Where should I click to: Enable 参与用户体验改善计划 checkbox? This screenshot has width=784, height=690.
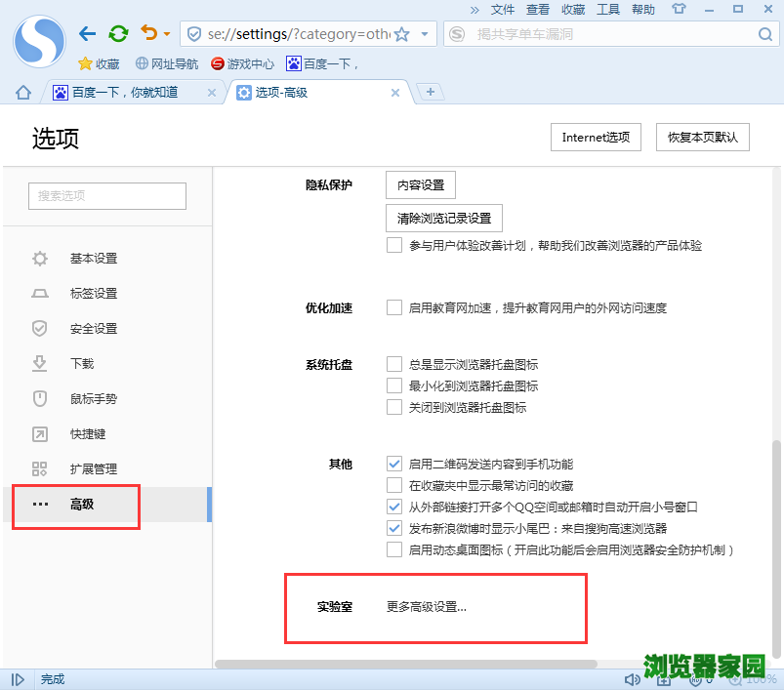click(x=394, y=245)
